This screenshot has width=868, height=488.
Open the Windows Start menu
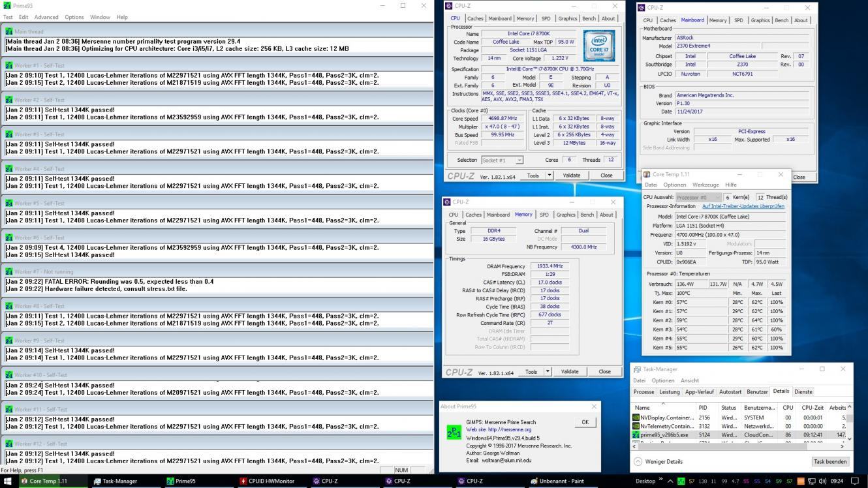(8, 481)
